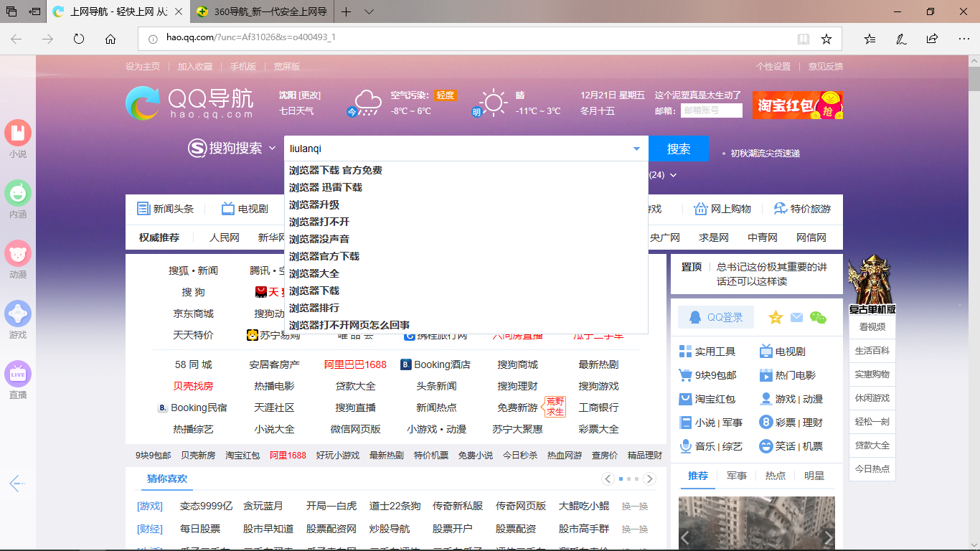Screen dimensions: 980x551
Task: Click the 新闻头条 news icon
Action: tap(143, 209)
